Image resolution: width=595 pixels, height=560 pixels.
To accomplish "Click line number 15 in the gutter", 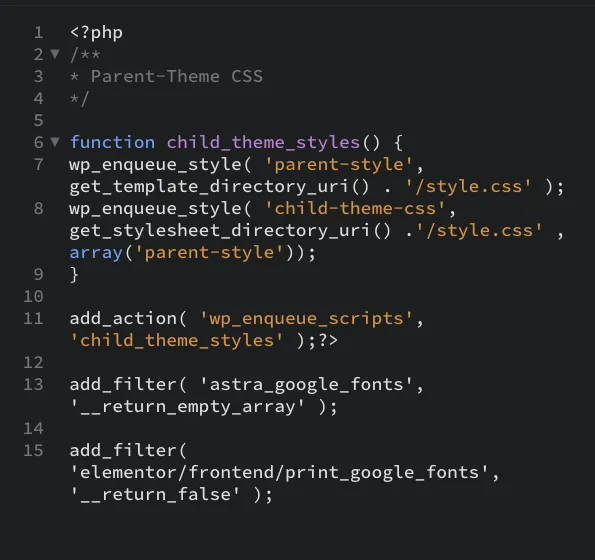I will 33,451.
